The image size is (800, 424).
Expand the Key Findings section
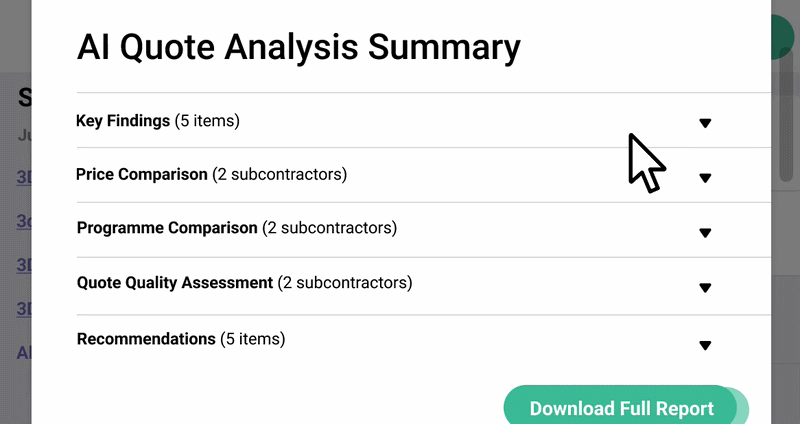click(123, 121)
